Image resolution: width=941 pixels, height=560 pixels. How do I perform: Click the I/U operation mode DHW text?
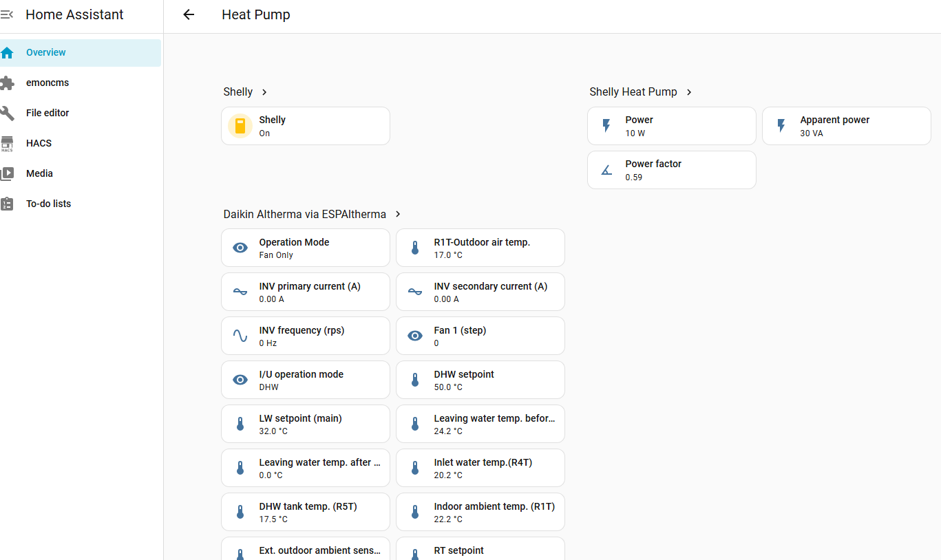click(269, 387)
